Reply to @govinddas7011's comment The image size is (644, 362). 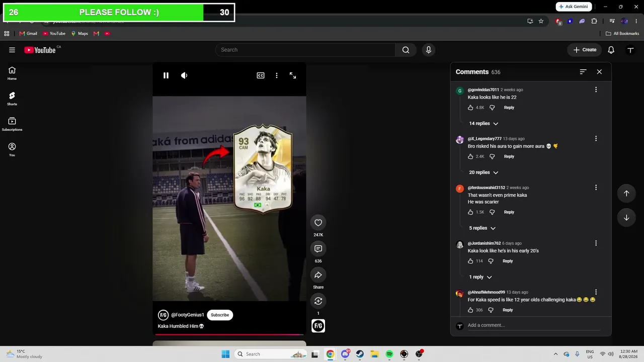click(509, 108)
